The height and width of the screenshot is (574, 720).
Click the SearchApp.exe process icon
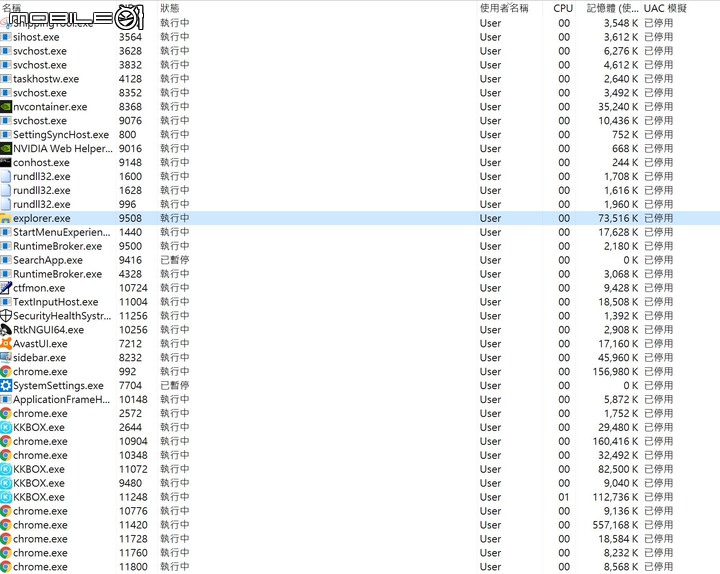[x=6, y=260]
